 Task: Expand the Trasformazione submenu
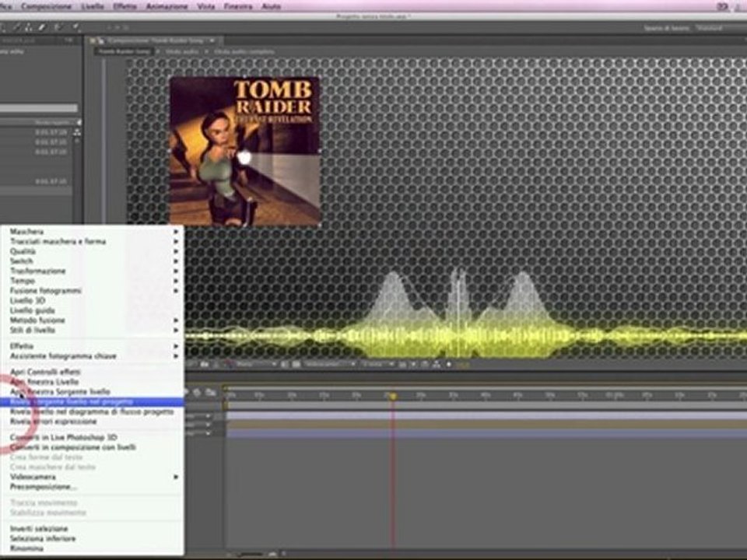93,271
